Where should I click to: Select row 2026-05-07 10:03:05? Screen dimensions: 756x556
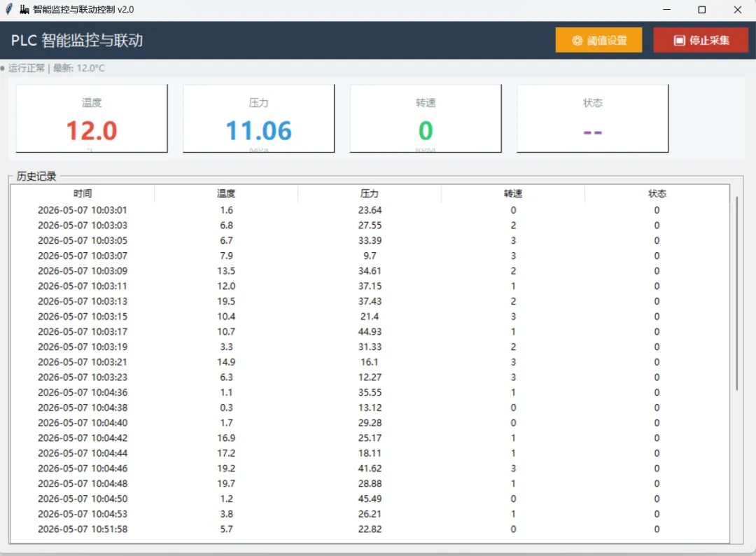click(x=370, y=241)
